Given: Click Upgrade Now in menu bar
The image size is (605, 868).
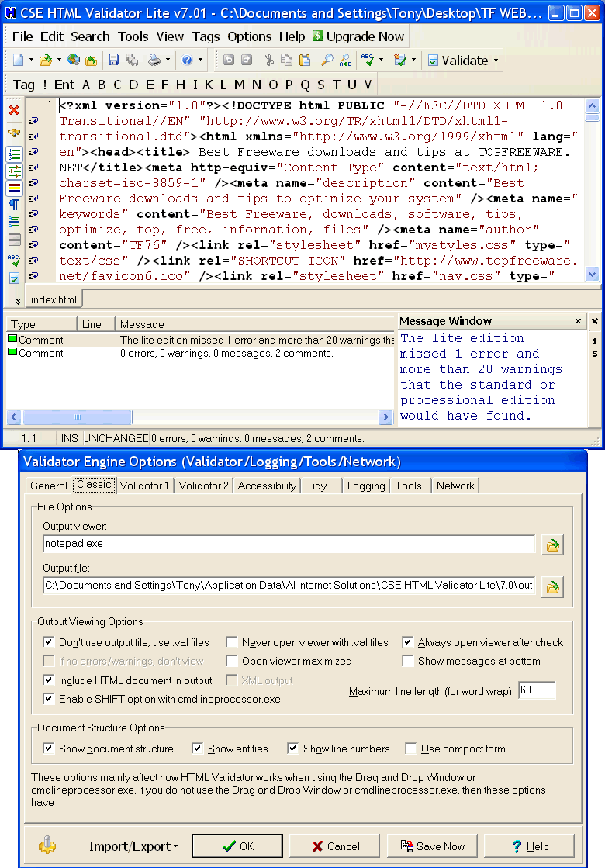Looking at the screenshot, I should tap(358, 36).
